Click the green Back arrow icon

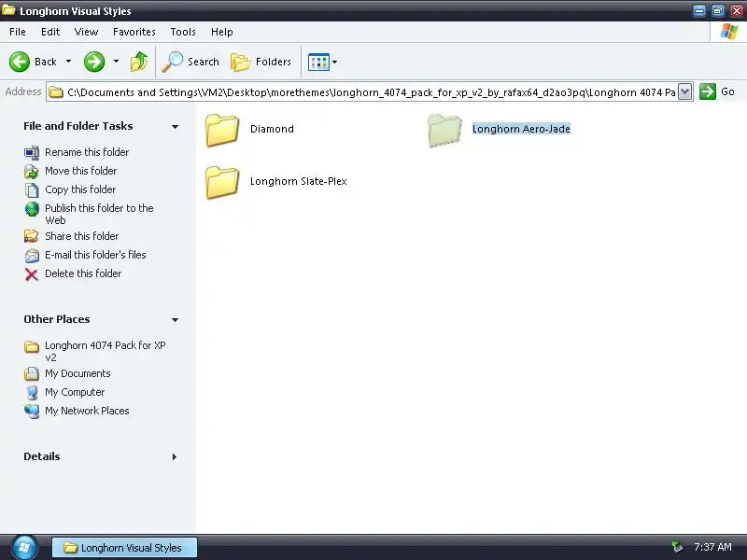click(x=20, y=62)
